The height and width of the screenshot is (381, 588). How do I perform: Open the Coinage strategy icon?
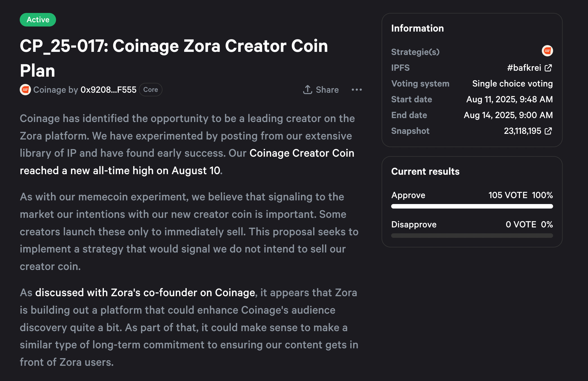coord(547,51)
